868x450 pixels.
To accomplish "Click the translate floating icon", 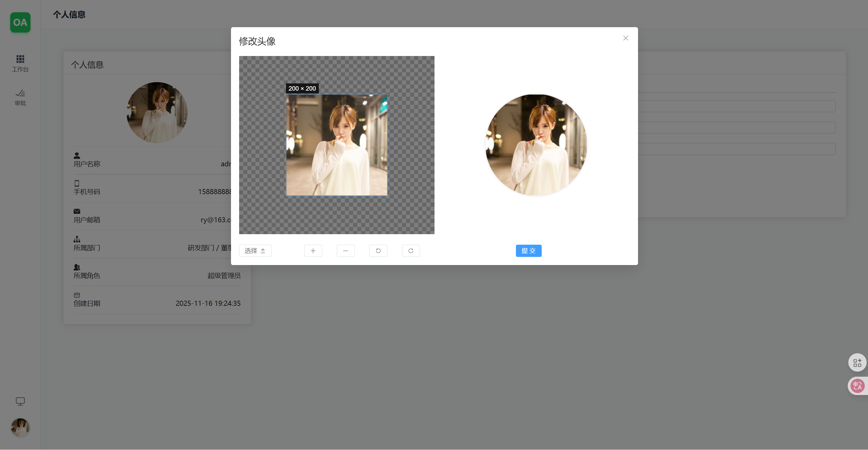I will pos(857,386).
